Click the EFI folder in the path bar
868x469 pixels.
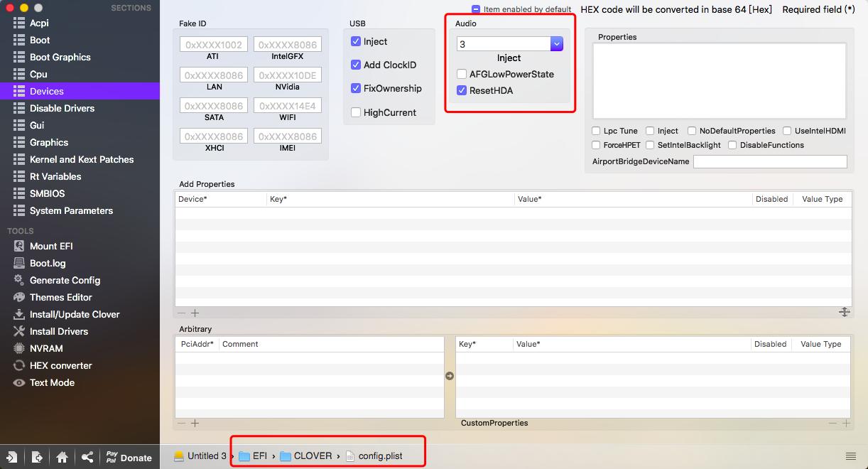point(253,456)
